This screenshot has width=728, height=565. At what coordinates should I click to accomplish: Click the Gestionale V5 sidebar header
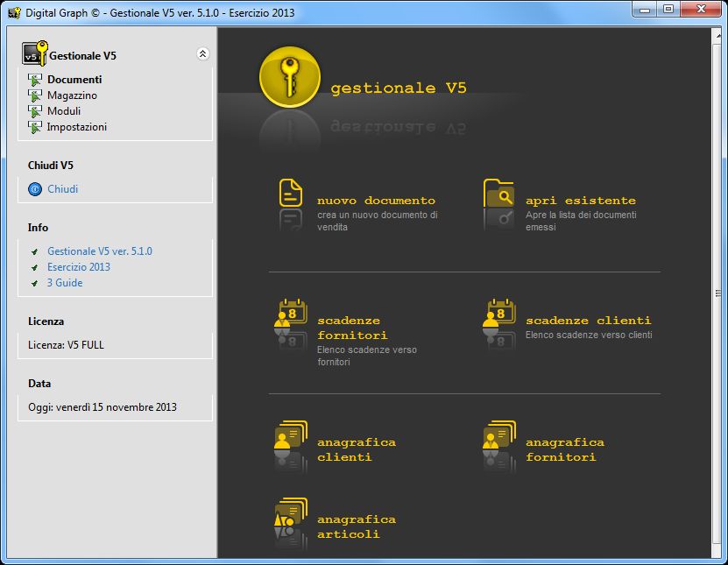pyautogui.click(x=82, y=56)
